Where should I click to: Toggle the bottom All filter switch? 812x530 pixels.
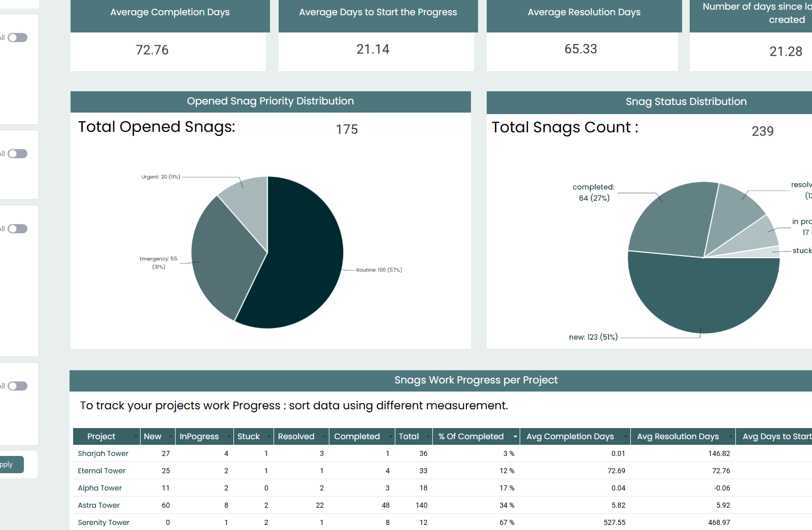point(17,386)
